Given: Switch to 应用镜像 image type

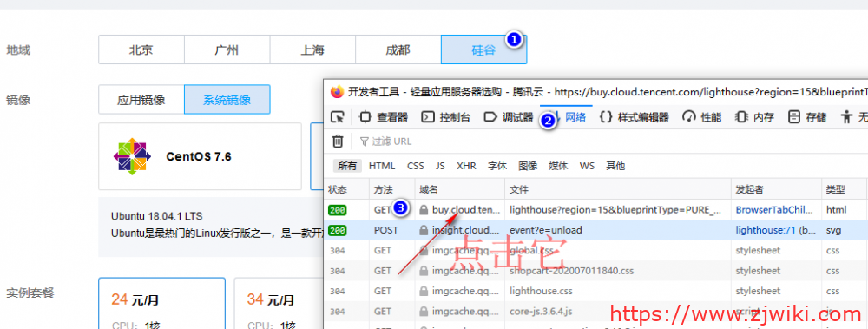Looking at the screenshot, I should pos(141,100).
